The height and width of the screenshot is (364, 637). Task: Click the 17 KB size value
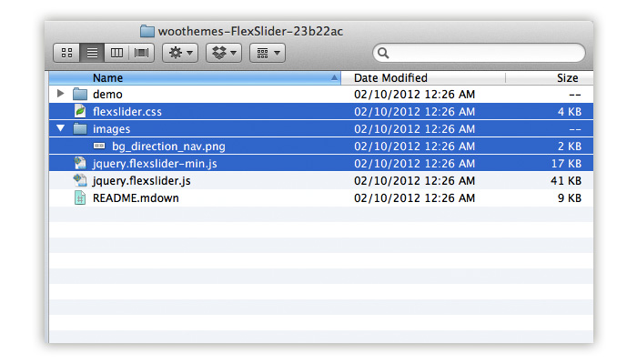tap(566, 164)
